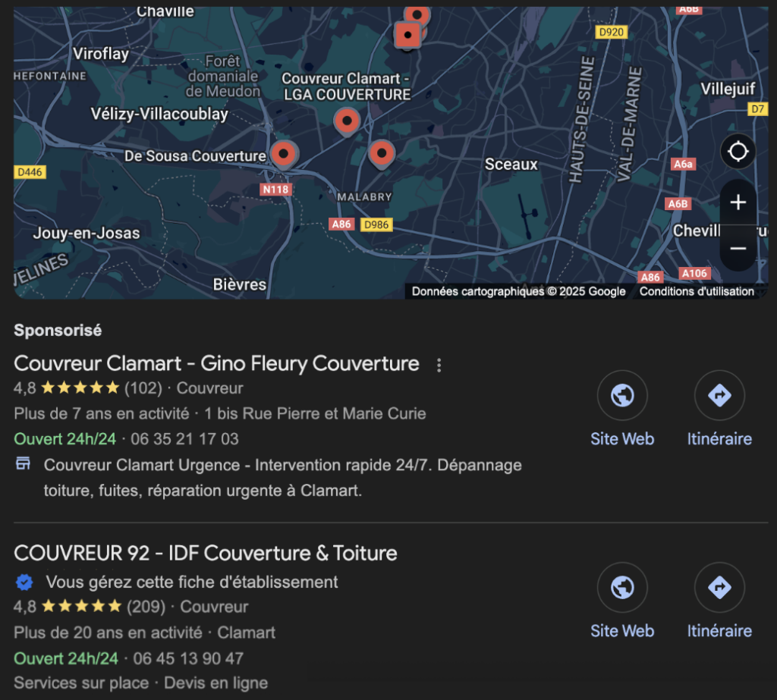The width and height of the screenshot is (777, 700).
Task: Select the square red marker on map
Action: (x=408, y=35)
